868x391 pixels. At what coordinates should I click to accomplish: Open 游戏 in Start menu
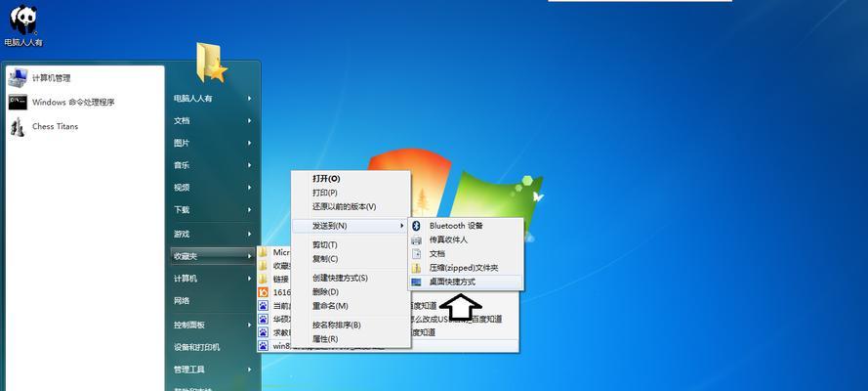coord(182,235)
